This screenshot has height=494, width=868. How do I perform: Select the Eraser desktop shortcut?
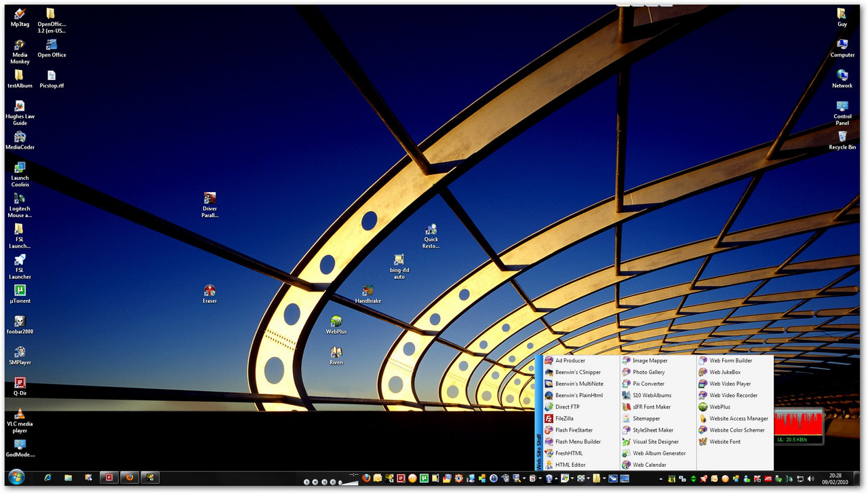click(210, 292)
